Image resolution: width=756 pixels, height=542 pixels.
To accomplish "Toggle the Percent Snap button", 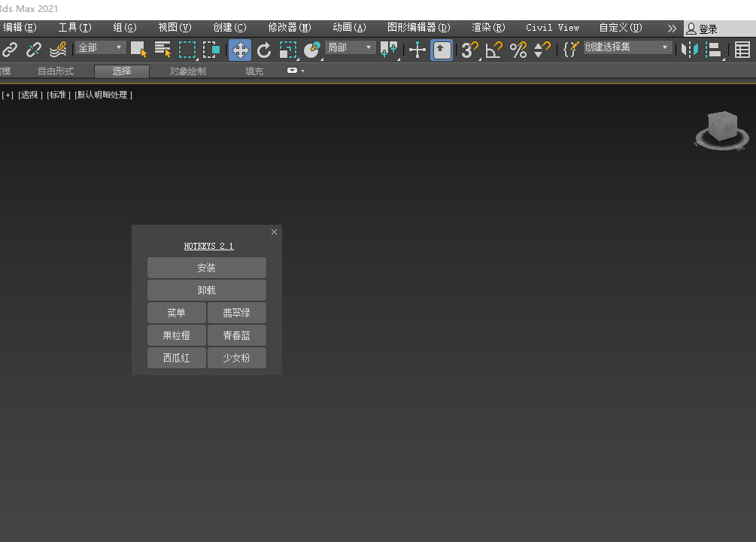I will (x=518, y=50).
